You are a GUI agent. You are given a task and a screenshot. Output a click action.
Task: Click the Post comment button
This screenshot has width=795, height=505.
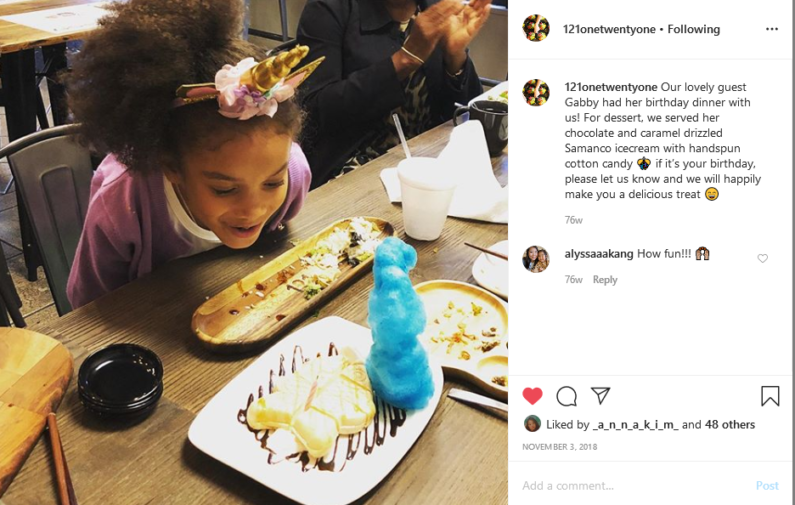tap(767, 486)
